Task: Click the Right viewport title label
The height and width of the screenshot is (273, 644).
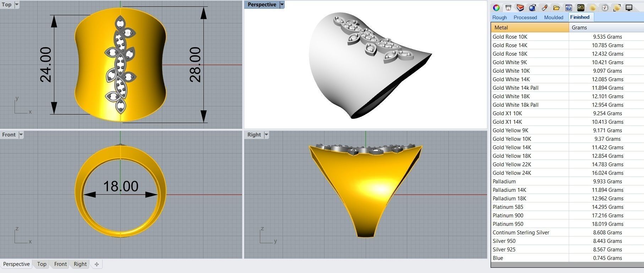Action: click(x=254, y=135)
